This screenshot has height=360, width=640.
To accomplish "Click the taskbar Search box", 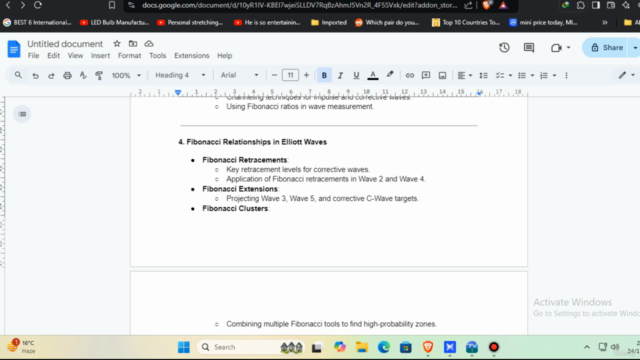I will [x=250, y=347].
